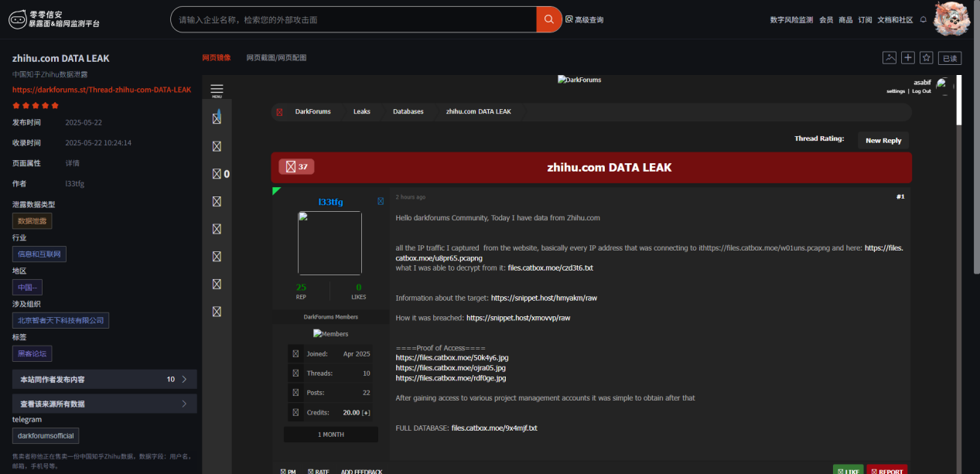The height and width of the screenshot is (474, 980).
Task: Switch to the 网页截图/网页配图 tab
Action: 277,58
